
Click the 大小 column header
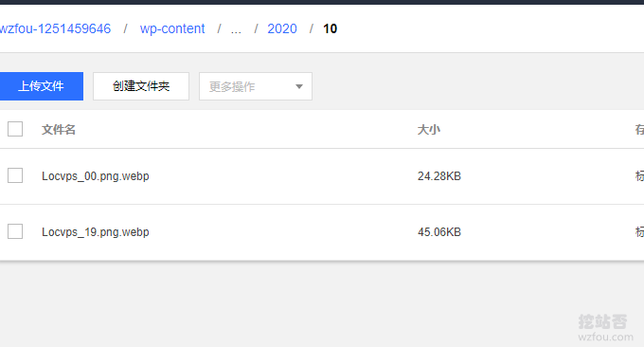[429, 130]
